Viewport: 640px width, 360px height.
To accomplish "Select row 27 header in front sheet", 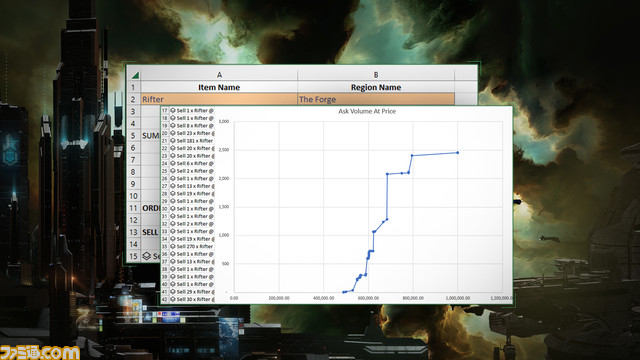I will (x=164, y=186).
